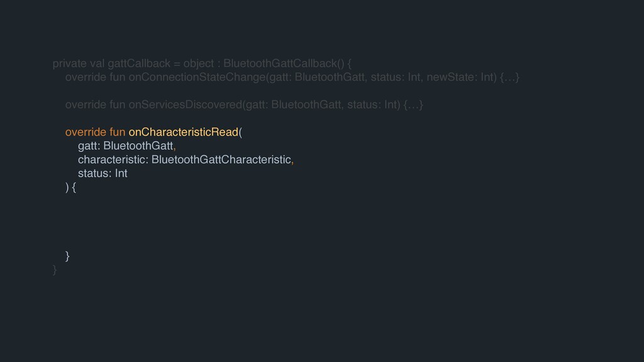
Task: Expand the folded onConnectionStateChange body
Action: click(509, 77)
